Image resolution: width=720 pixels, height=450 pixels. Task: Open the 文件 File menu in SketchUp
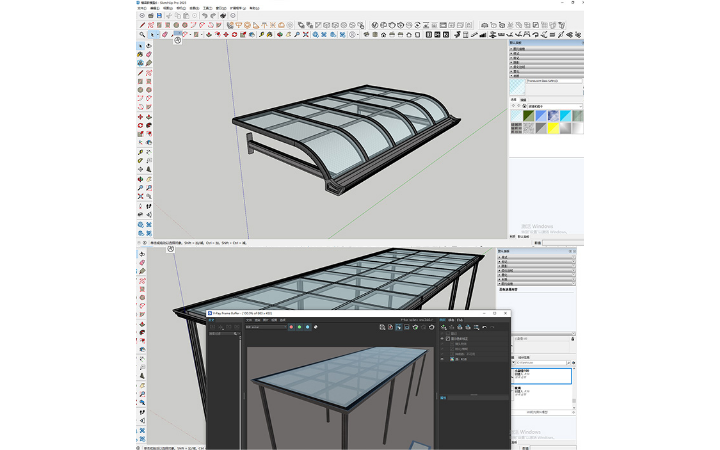(142, 8)
